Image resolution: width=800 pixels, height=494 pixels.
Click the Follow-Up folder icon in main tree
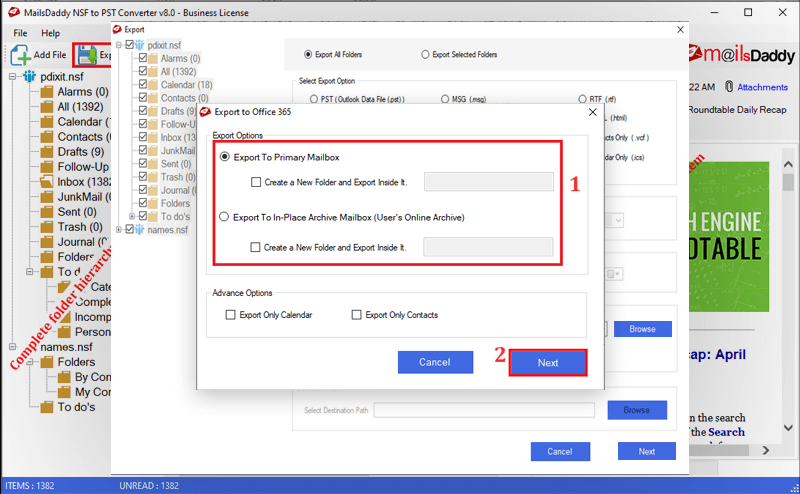(x=47, y=167)
